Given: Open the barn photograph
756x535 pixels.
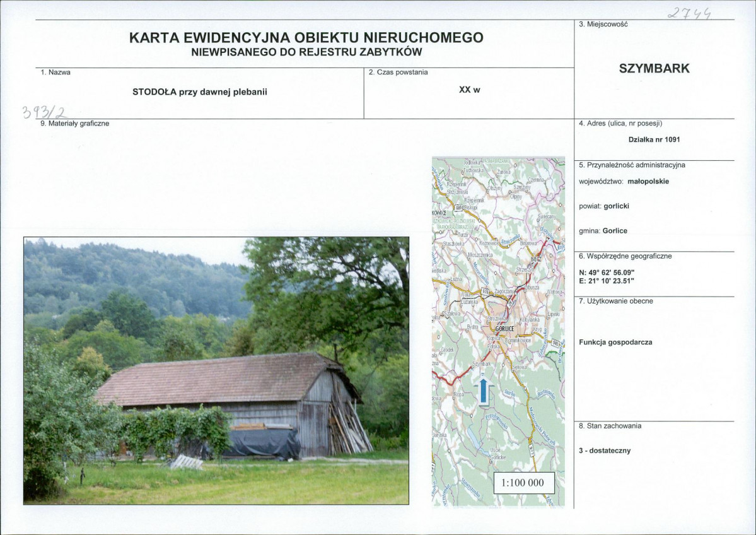Looking at the screenshot, I should pos(216,370).
